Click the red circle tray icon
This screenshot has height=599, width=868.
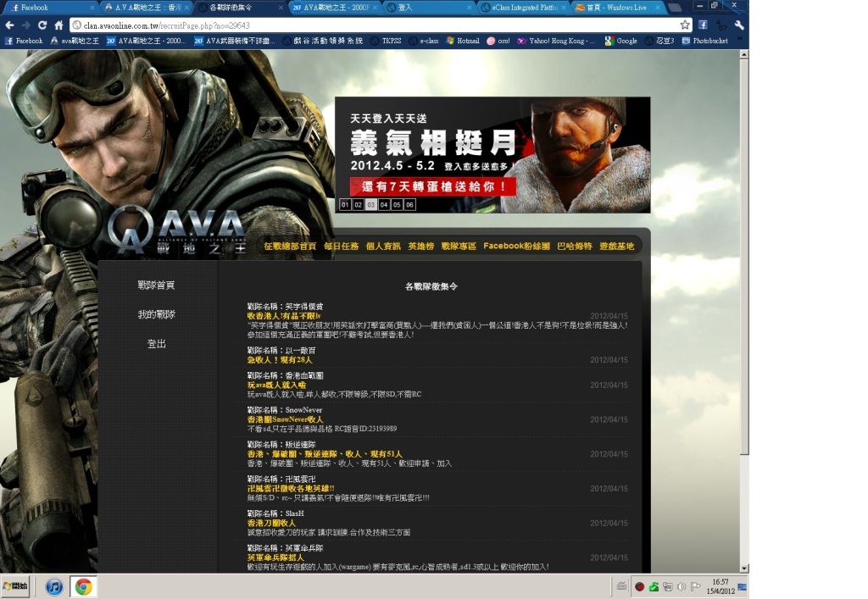tap(639, 587)
